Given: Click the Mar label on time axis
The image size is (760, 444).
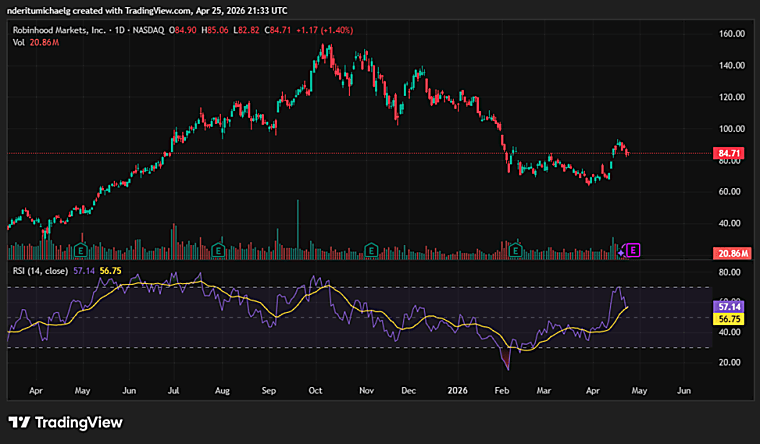Looking at the screenshot, I should tap(544, 391).
